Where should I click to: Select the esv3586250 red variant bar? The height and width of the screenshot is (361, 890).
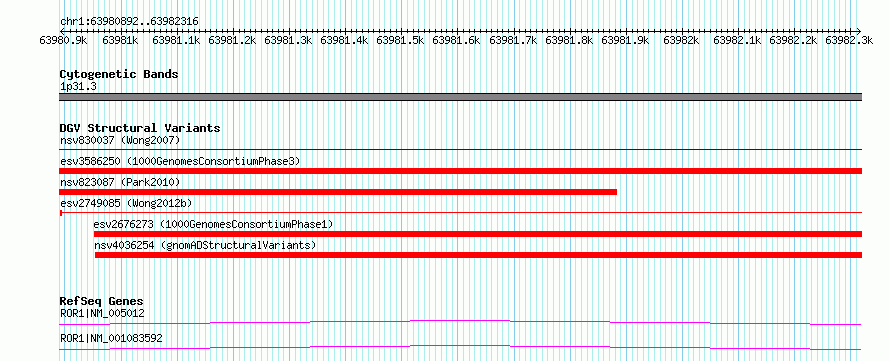[x=460, y=171]
